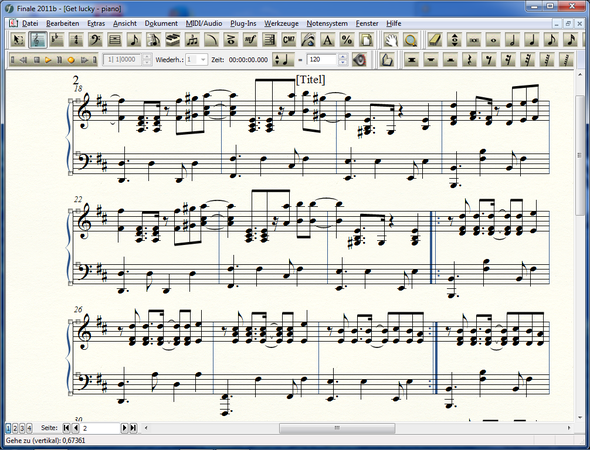Choose the quarter note duration

[x=532, y=40]
